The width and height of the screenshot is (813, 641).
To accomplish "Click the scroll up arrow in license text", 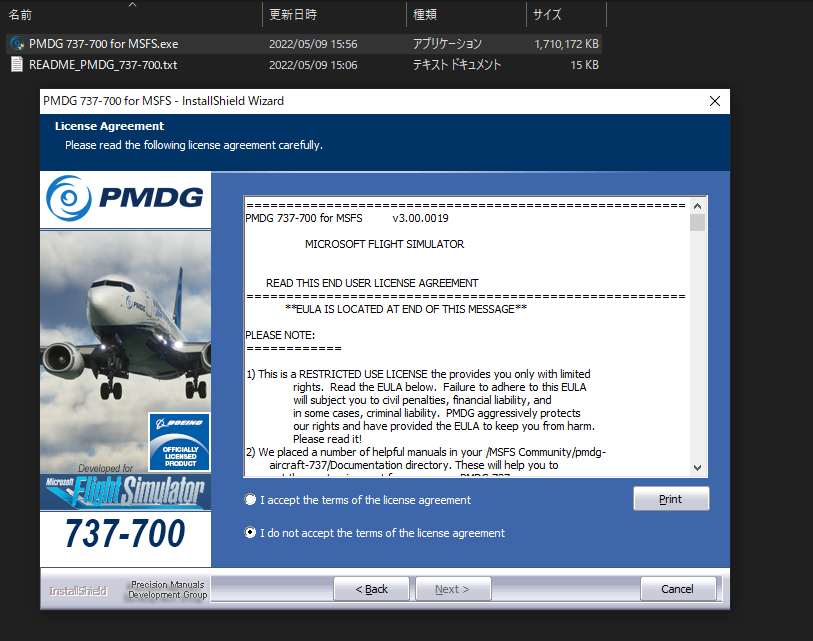I will click(x=698, y=205).
